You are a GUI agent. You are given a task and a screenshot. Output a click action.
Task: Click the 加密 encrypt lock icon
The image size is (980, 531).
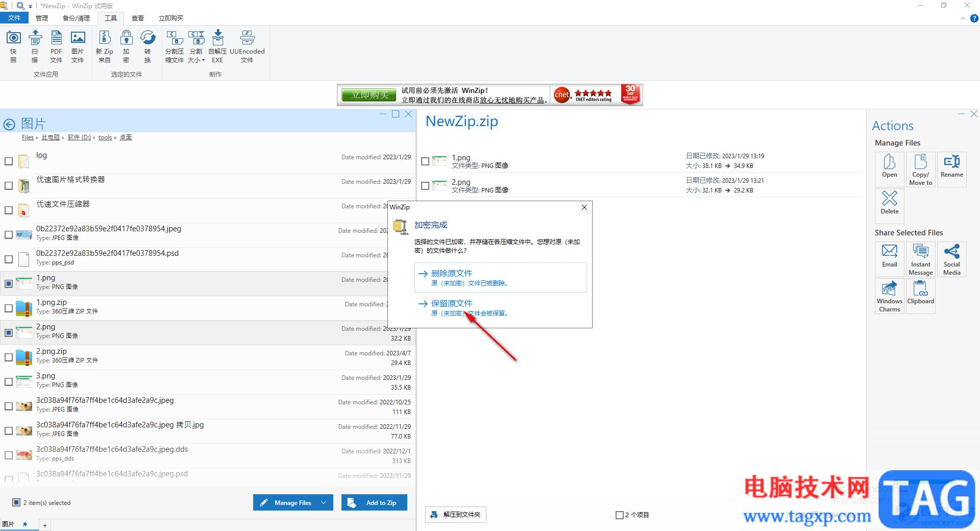pos(126,46)
